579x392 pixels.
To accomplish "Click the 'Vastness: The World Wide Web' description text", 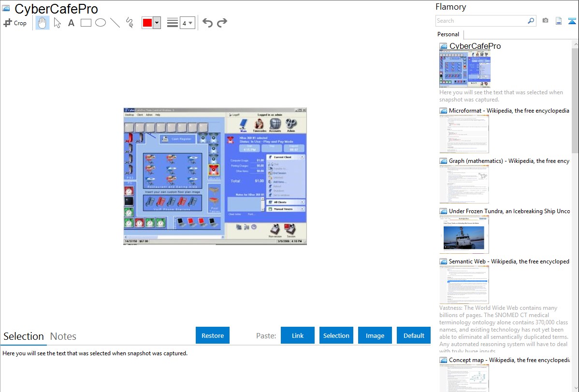I will (504, 330).
